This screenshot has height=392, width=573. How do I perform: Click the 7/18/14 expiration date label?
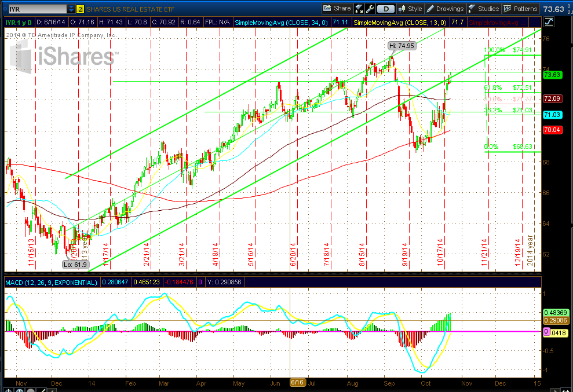pos(326,255)
